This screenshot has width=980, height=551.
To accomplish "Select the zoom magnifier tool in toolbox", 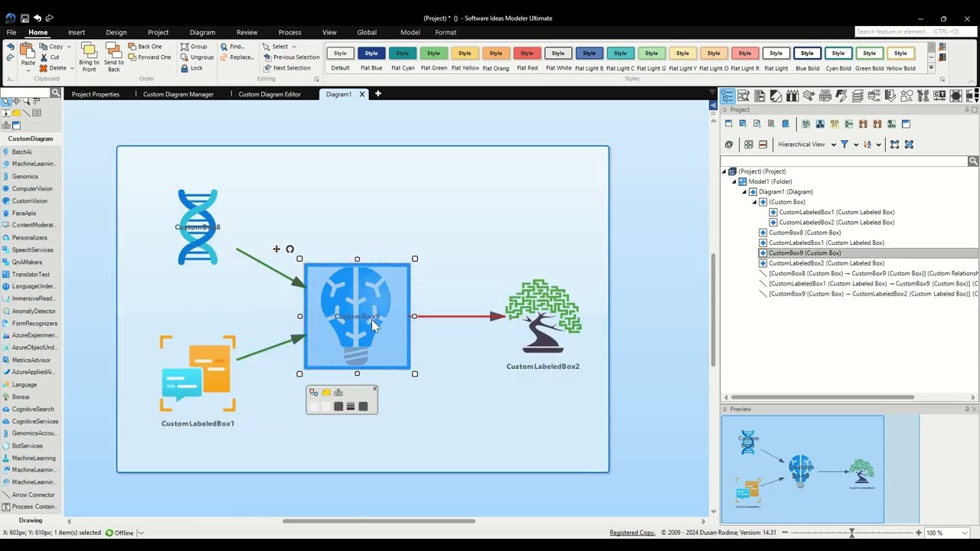I will [26, 102].
